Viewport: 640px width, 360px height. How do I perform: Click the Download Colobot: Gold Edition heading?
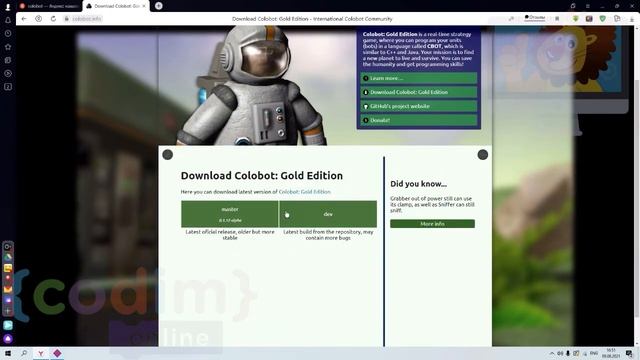pos(262,176)
